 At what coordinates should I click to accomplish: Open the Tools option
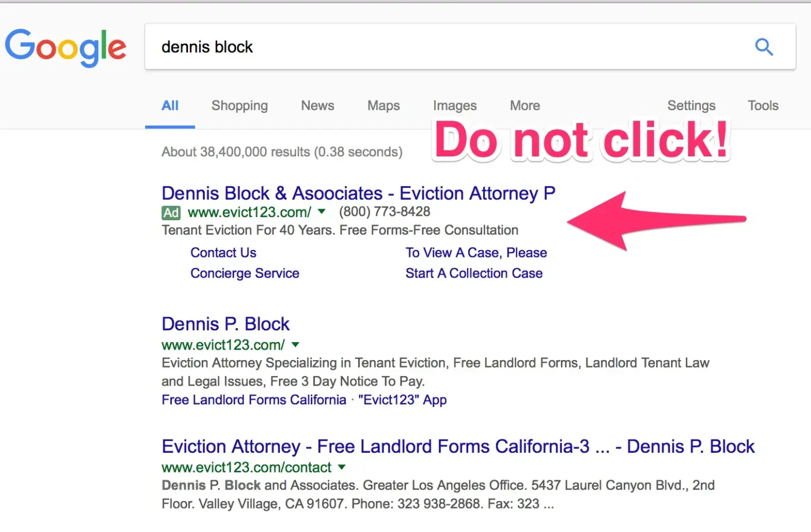point(763,105)
